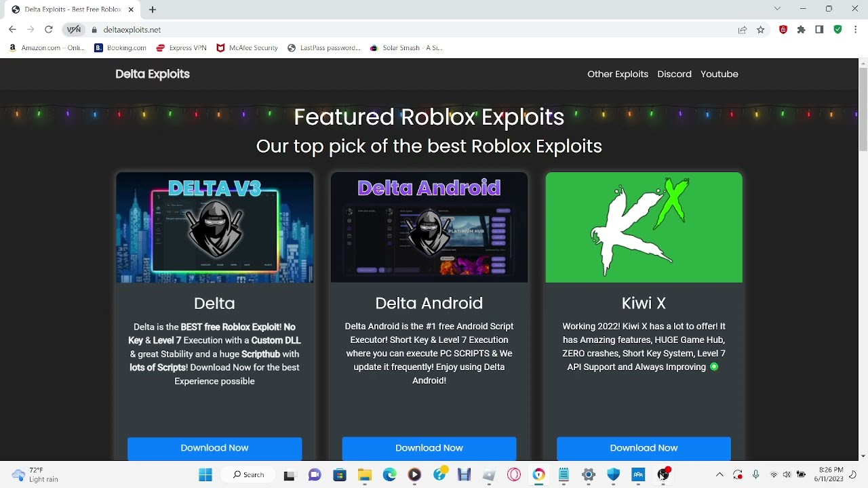Screen dimensions: 868x488
Task: Reload the page with the refresh icon
Action: coord(48,30)
